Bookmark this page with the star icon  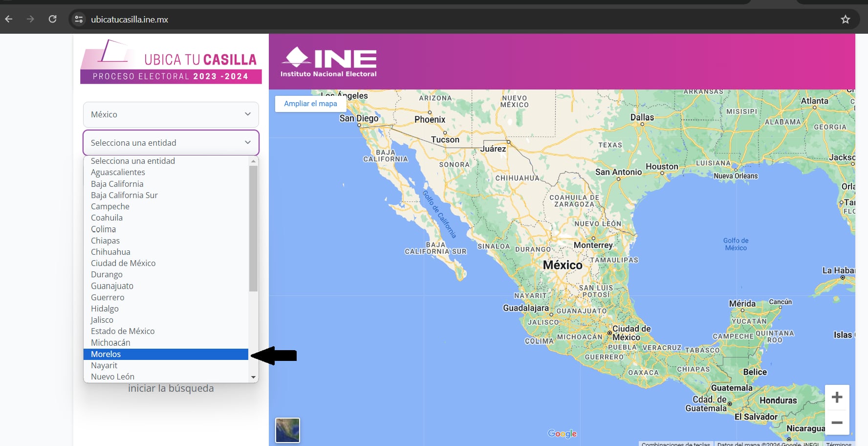[845, 20]
